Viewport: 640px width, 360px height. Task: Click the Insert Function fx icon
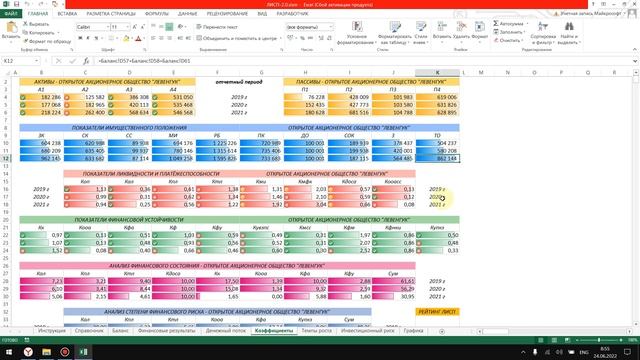coord(86,61)
